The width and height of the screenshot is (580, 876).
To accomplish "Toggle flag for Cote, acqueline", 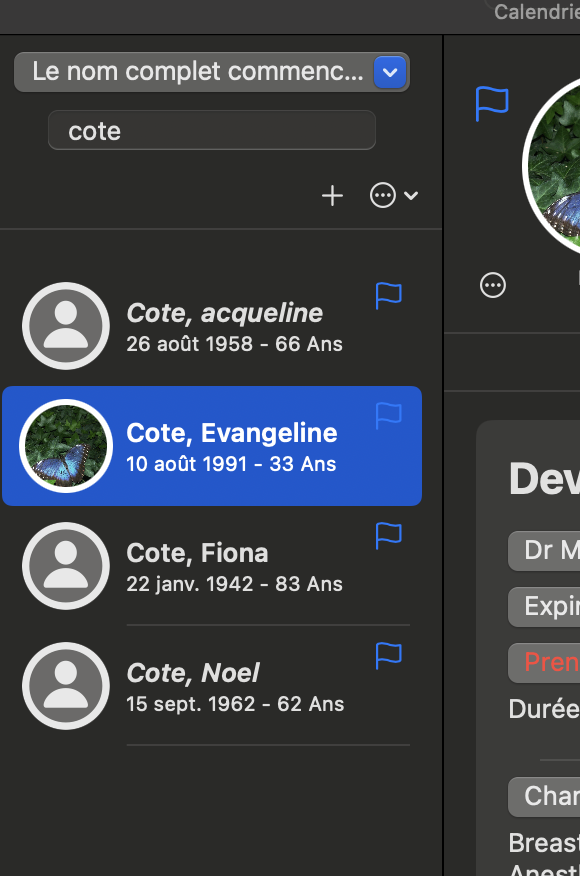I will click(x=388, y=296).
